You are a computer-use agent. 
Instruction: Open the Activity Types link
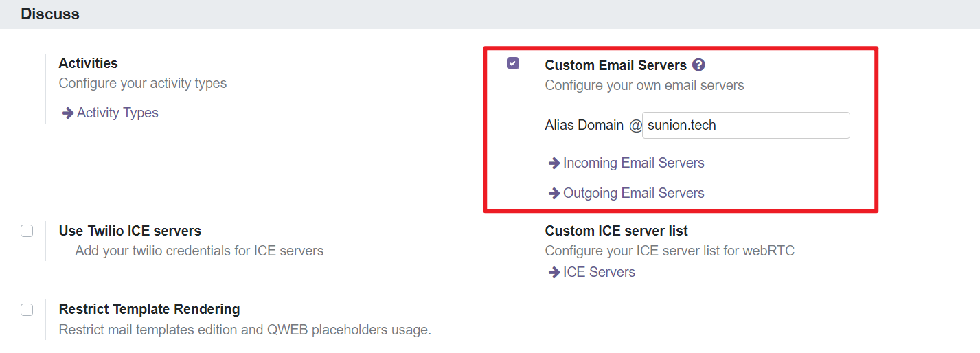point(117,113)
